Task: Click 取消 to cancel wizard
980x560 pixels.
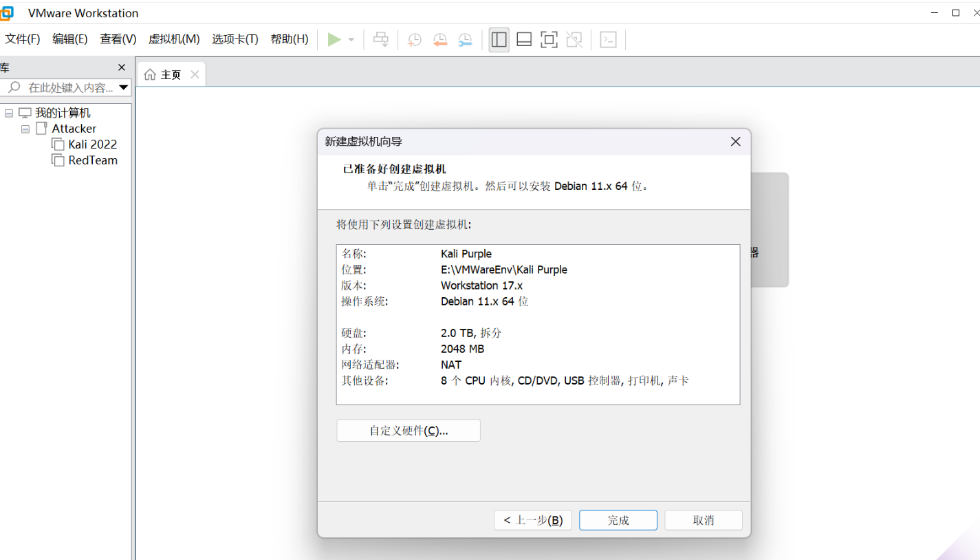Action: (x=704, y=520)
